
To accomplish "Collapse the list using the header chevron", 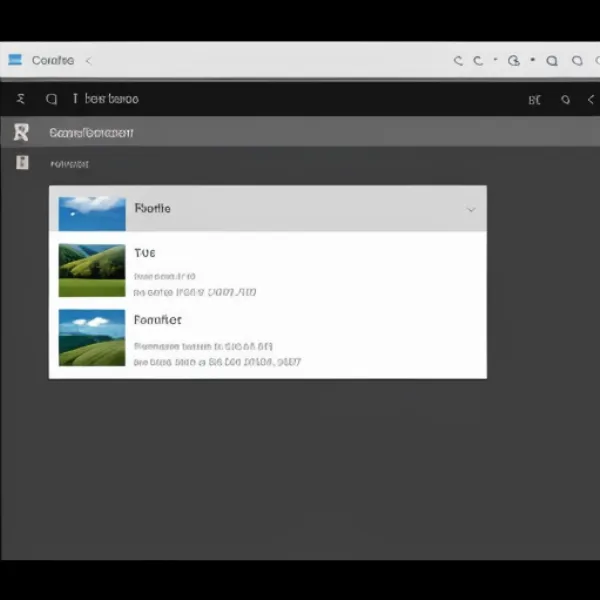I will point(470,210).
